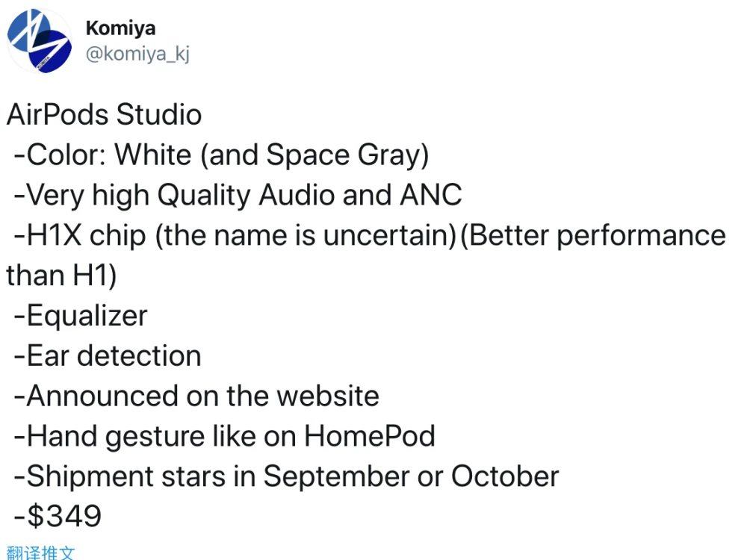Click Komiya's profile avatar logo
Image resolution: width=747 pixels, height=560 pixels.
click(x=40, y=40)
